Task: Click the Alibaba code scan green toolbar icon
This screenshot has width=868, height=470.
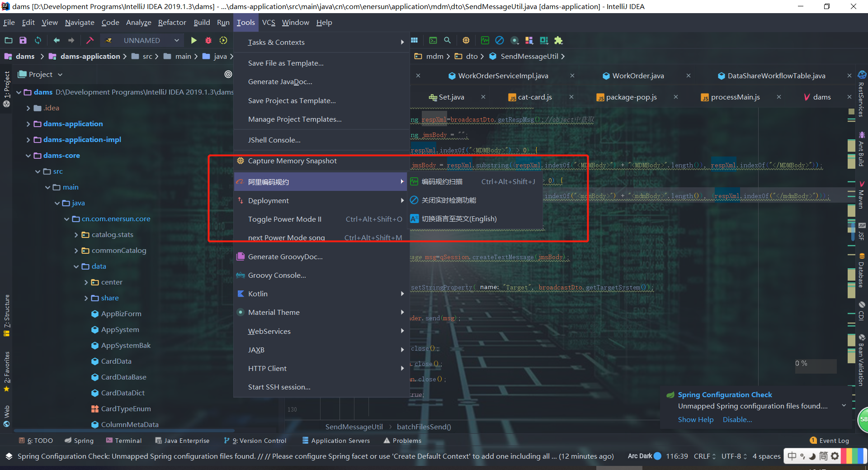Action: (485, 40)
